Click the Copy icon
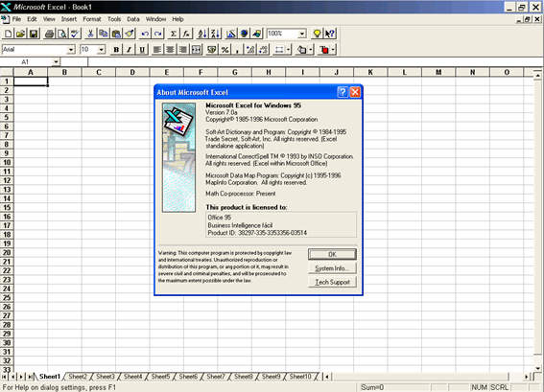The width and height of the screenshot is (544, 392). tap(103, 34)
